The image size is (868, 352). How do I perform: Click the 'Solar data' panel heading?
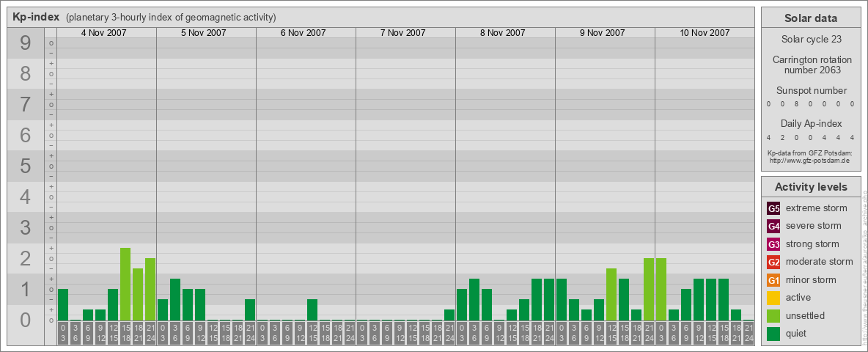(x=810, y=18)
